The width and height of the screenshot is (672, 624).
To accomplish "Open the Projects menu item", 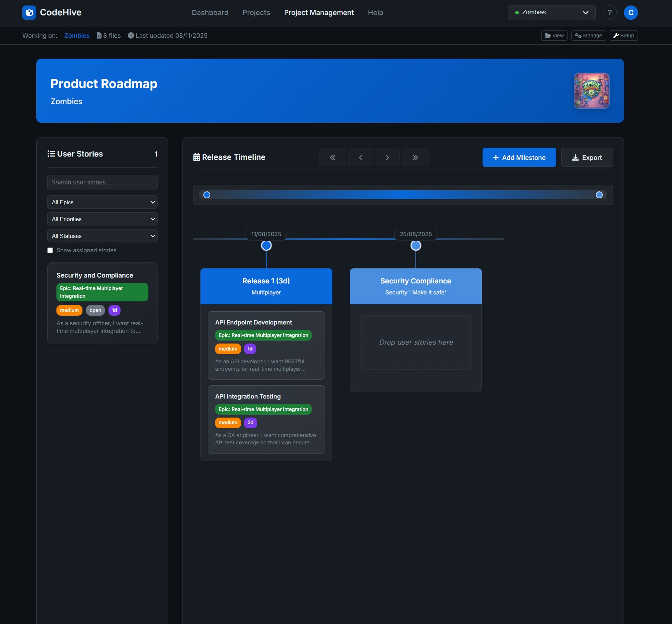I will (256, 12).
